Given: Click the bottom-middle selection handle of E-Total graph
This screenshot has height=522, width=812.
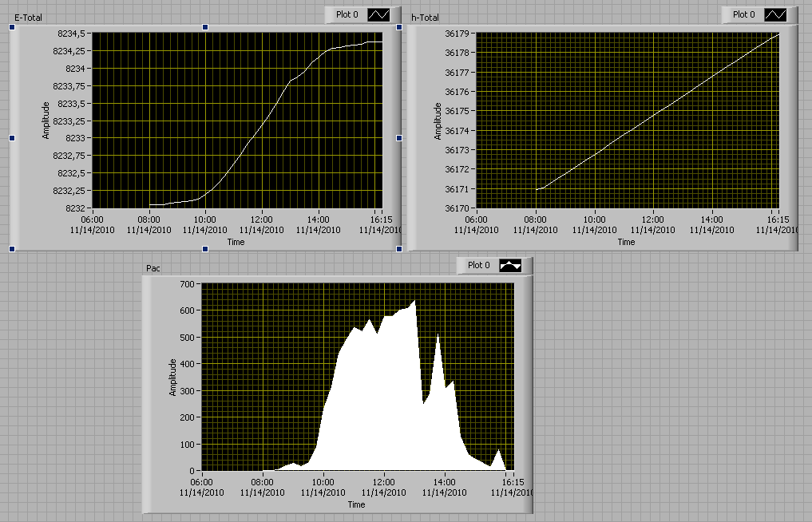Looking at the screenshot, I should pyautogui.click(x=205, y=249).
